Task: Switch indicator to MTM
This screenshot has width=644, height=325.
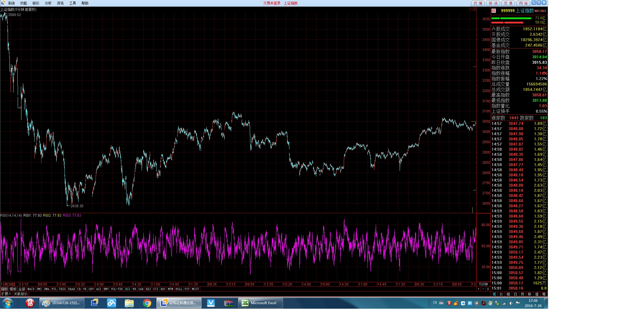Action: click(171, 289)
